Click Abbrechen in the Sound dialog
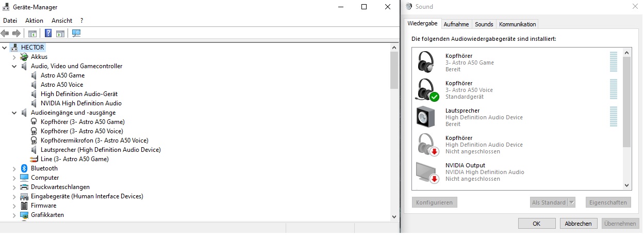This screenshot has width=644, height=235. click(579, 224)
